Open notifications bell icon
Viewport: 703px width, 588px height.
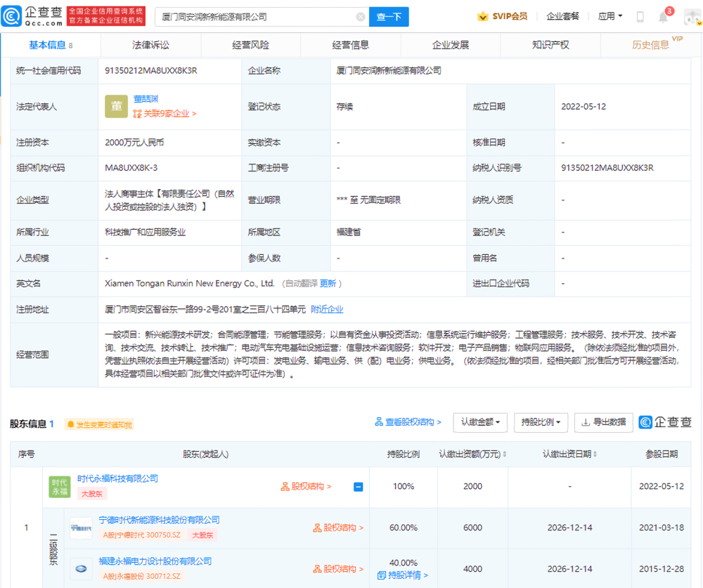(x=663, y=17)
